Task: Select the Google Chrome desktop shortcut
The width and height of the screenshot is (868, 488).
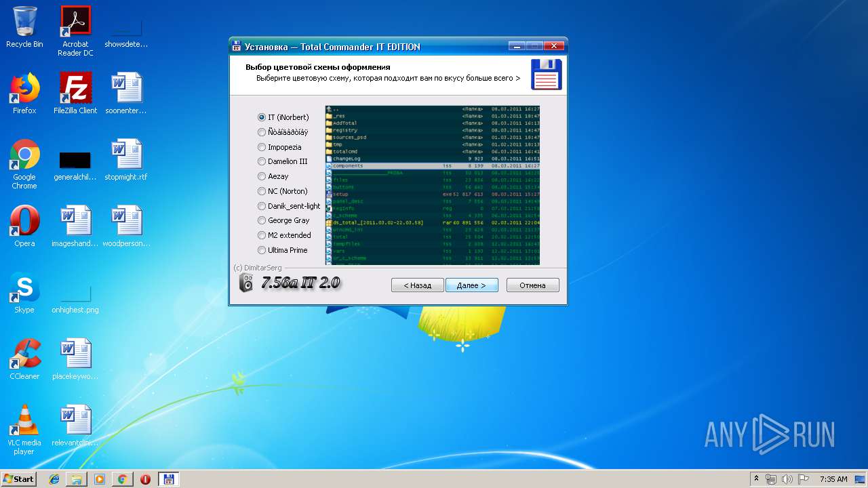Action: [x=24, y=164]
